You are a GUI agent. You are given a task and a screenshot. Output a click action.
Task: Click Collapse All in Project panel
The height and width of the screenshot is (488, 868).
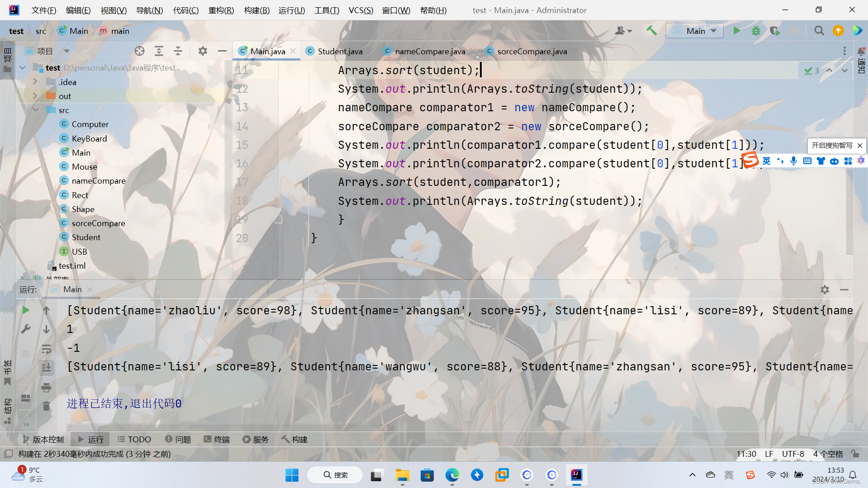[x=178, y=51]
